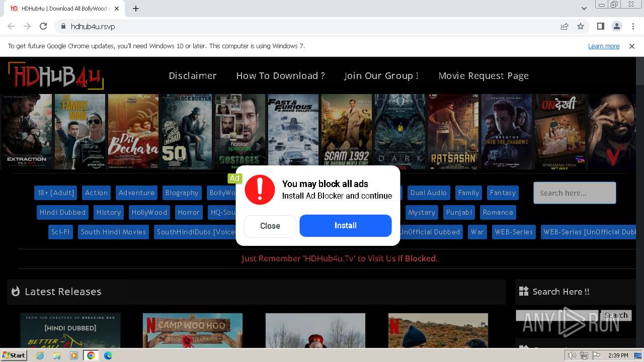Select the Dual Audio category
This screenshot has width=644, height=362.
point(429,193)
